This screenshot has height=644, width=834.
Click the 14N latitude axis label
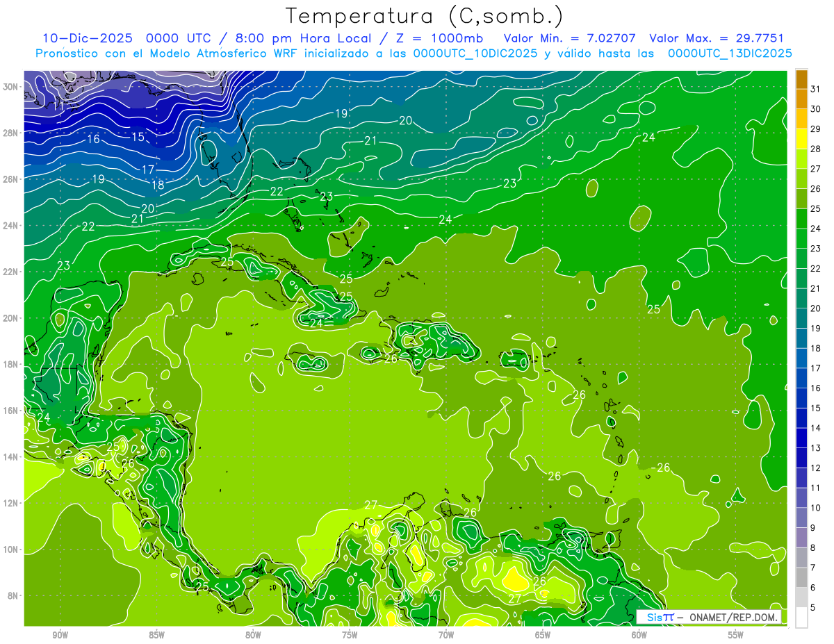(10, 457)
